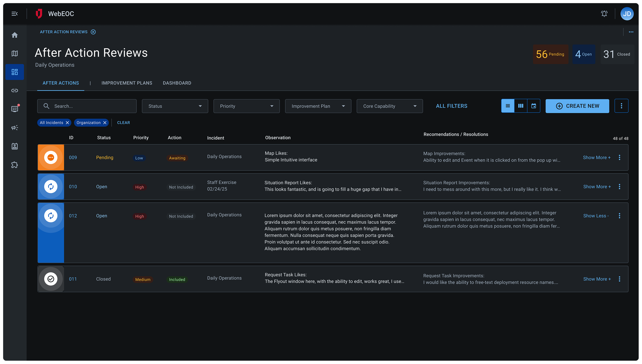
Task: Switch to the list view toggle
Action: 508,106
